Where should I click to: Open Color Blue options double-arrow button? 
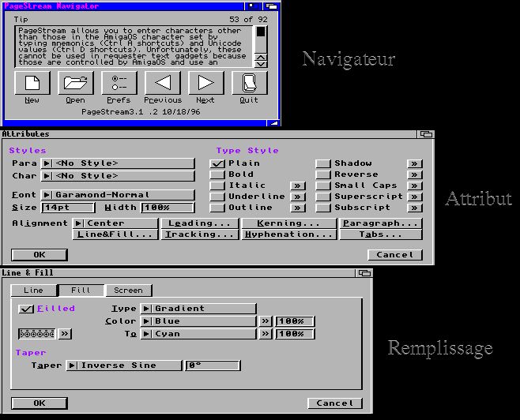pos(266,321)
